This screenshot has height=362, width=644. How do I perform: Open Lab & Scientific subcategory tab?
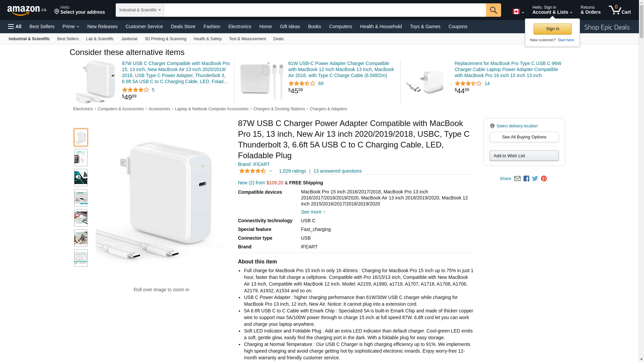click(x=100, y=39)
